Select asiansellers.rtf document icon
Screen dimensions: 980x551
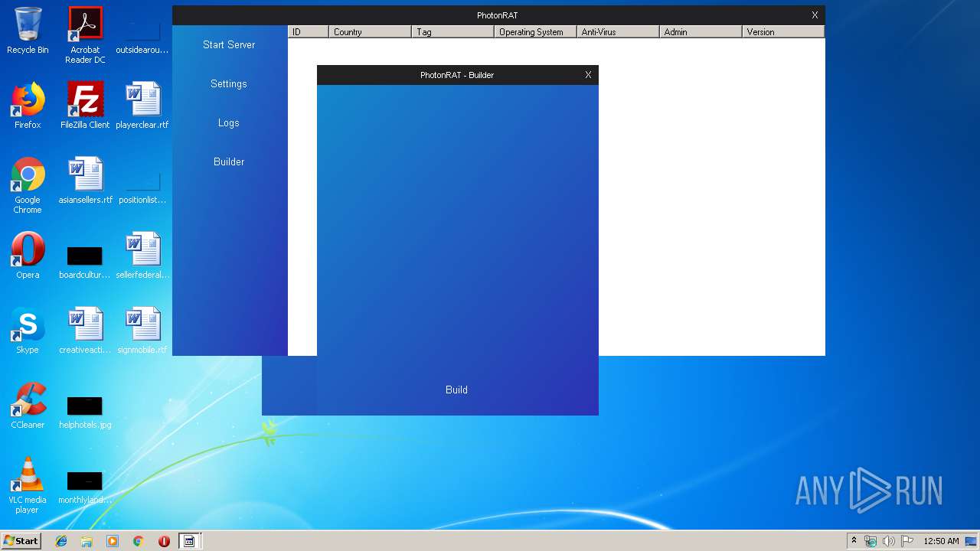pyautogui.click(x=85, y=181)
